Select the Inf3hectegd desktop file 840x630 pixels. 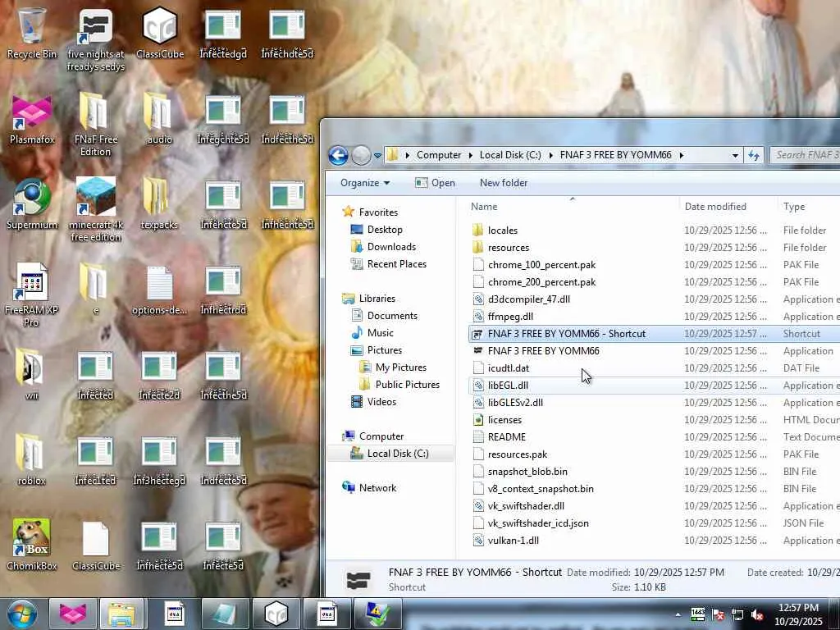(x=159, y=459)
